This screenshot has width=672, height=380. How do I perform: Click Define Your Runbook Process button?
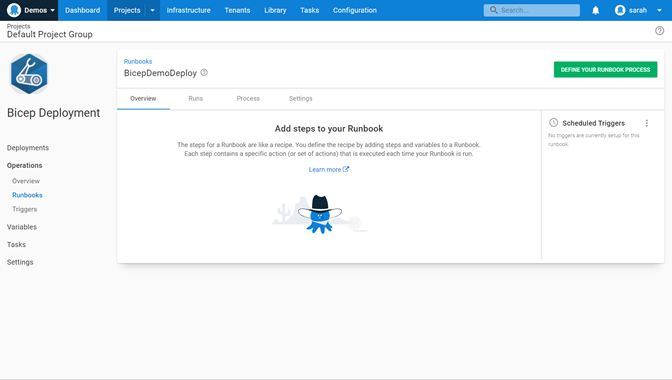[x=605, y=69]
